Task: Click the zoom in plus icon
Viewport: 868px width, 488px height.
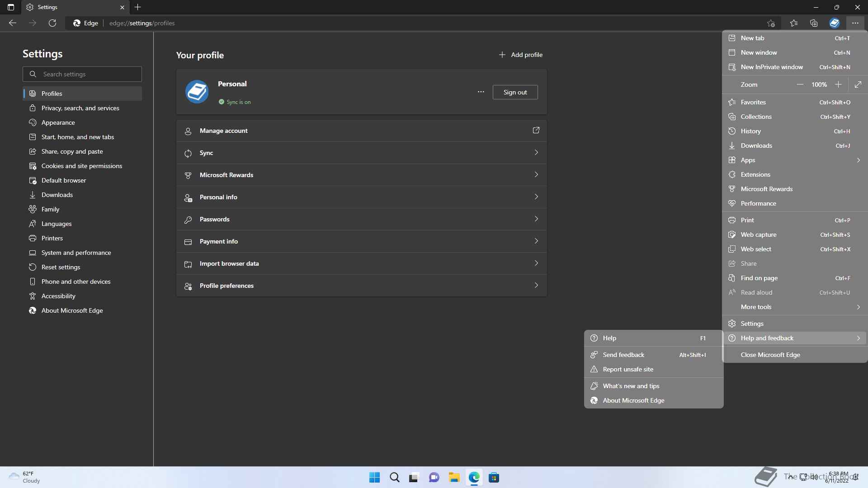Action: 838,84
